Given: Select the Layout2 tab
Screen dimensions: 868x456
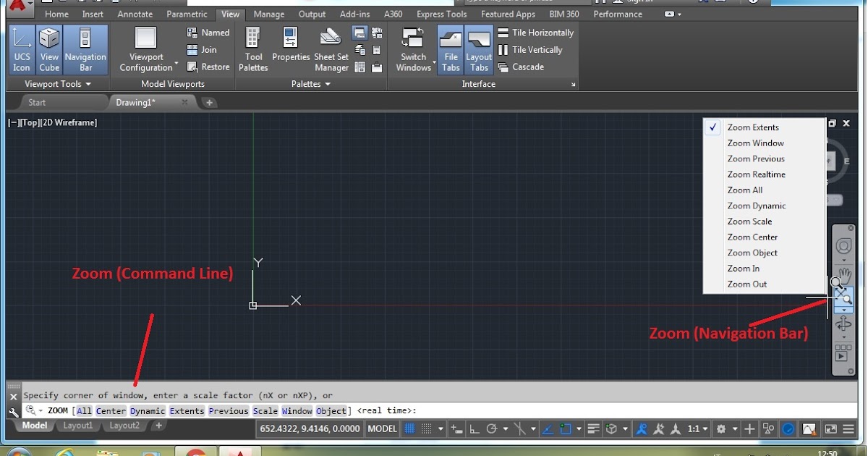Looking at the screenshot, I should tap(123, 426).
